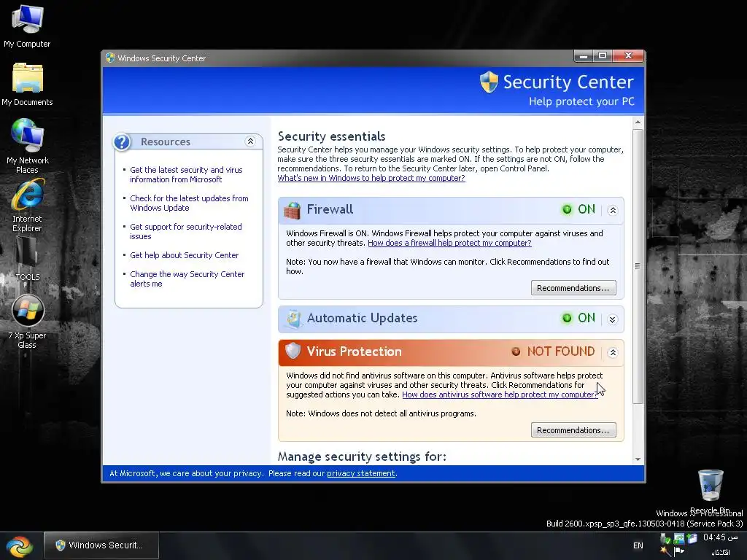Collapse the Virus Protection section
The image size is (747, 560).
click(613, 352)
